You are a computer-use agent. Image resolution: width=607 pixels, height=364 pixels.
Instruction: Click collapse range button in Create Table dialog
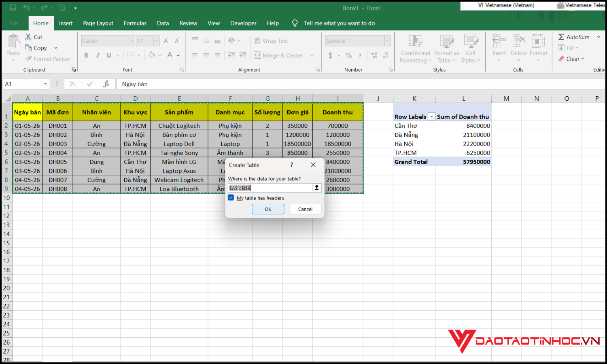(317, 188)
